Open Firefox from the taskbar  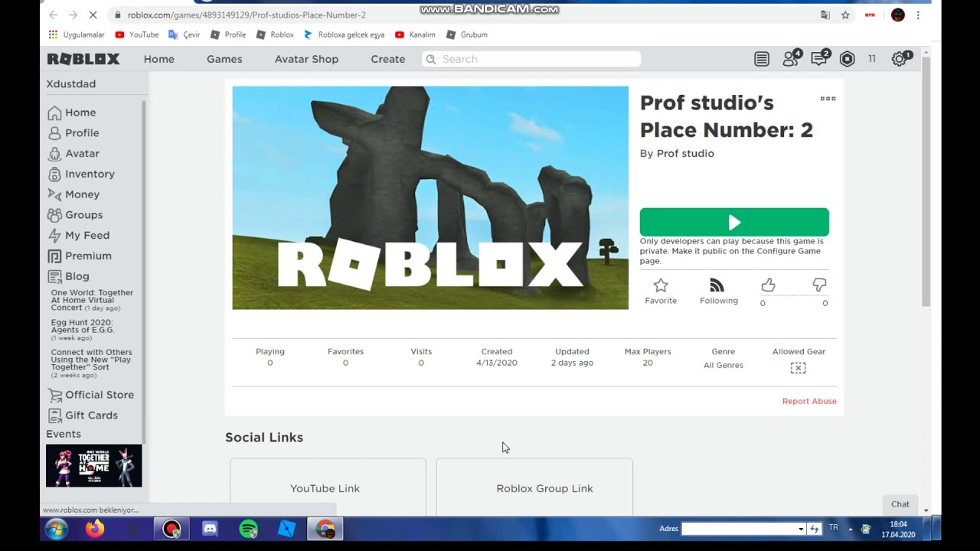pyautogui.click(x=95, y=529)
